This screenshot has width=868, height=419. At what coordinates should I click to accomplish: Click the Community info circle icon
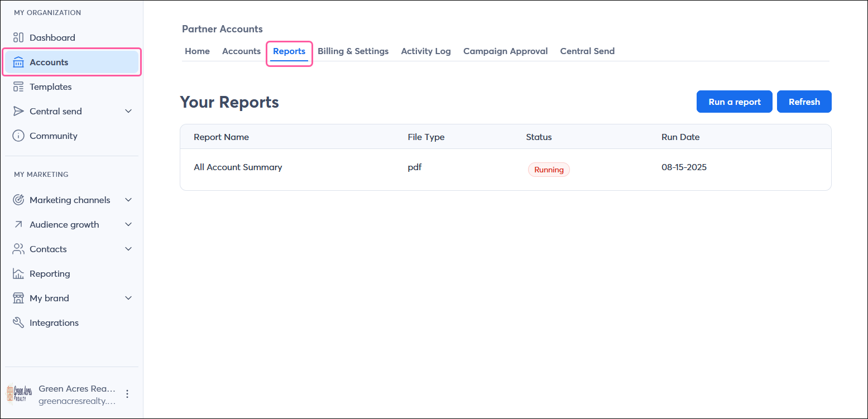coord(18,136)
